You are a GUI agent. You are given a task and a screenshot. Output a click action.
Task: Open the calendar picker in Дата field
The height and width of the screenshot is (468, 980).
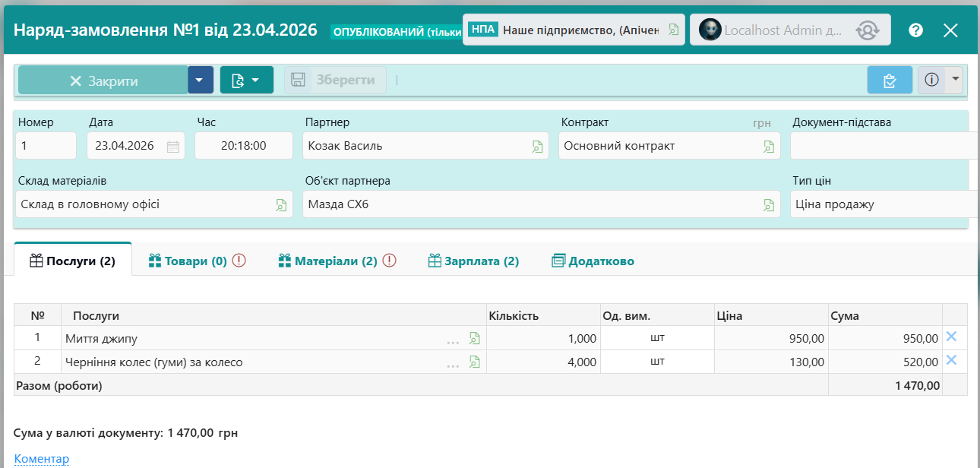coord(173,147)
